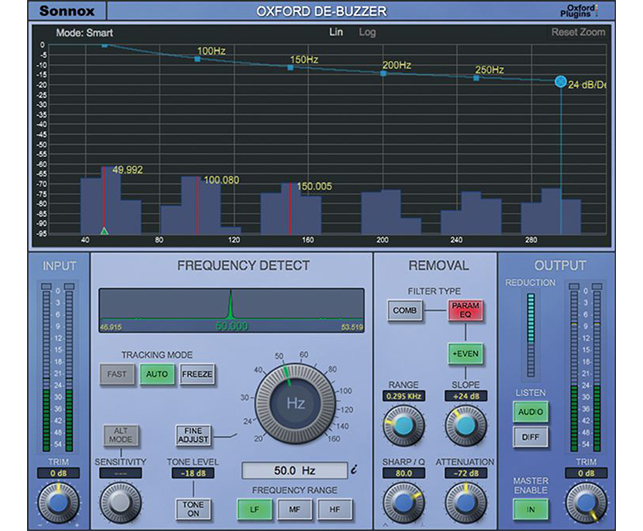Click the SLOPE +24 dB value field
643x531 pixels.
pos(466,396)
